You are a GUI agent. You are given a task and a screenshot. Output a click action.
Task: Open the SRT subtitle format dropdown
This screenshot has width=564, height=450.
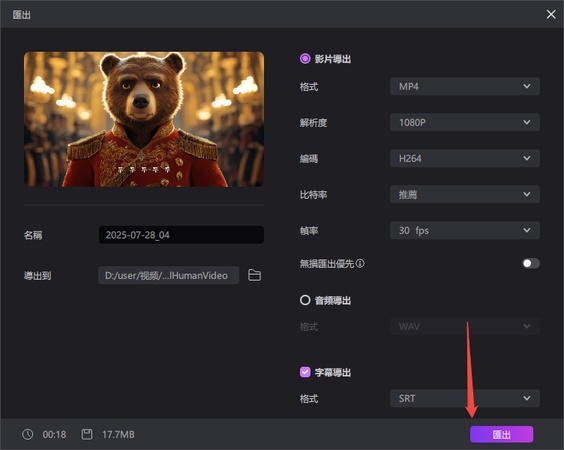pyautogui.click(x=465, y=398)
